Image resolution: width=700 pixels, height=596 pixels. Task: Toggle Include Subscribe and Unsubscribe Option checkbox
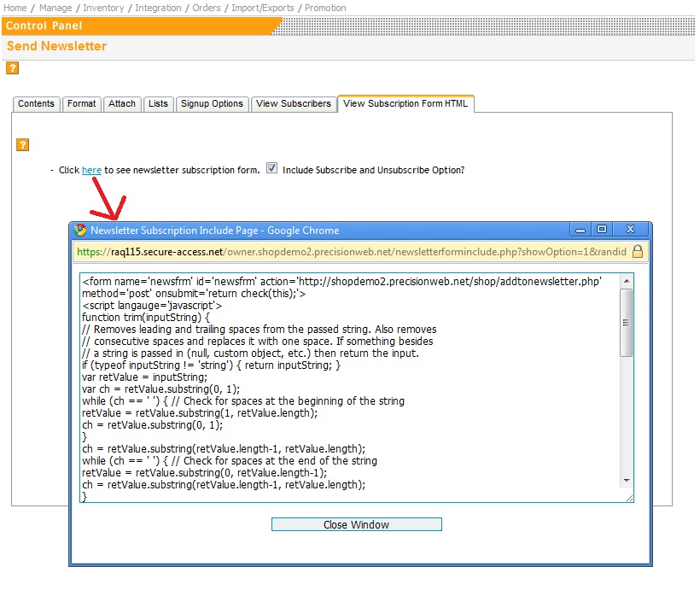(272, 169)
